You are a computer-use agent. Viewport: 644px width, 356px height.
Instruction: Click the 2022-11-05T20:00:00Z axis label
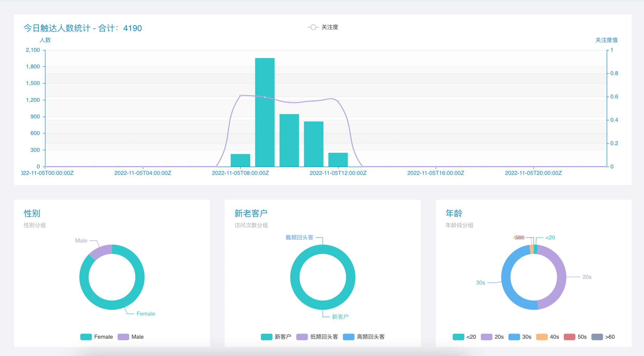click(x=533, y=173)
